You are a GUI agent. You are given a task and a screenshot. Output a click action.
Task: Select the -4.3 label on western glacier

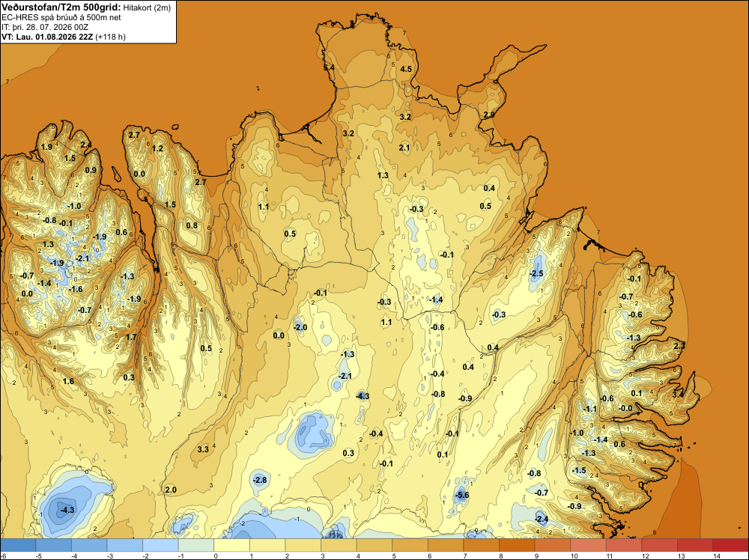(x=67, y=510)
